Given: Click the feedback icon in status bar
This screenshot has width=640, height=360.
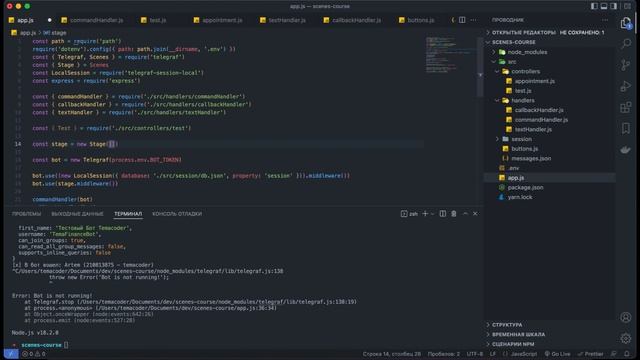Looking at the screenshot, I should click(613, 354).
